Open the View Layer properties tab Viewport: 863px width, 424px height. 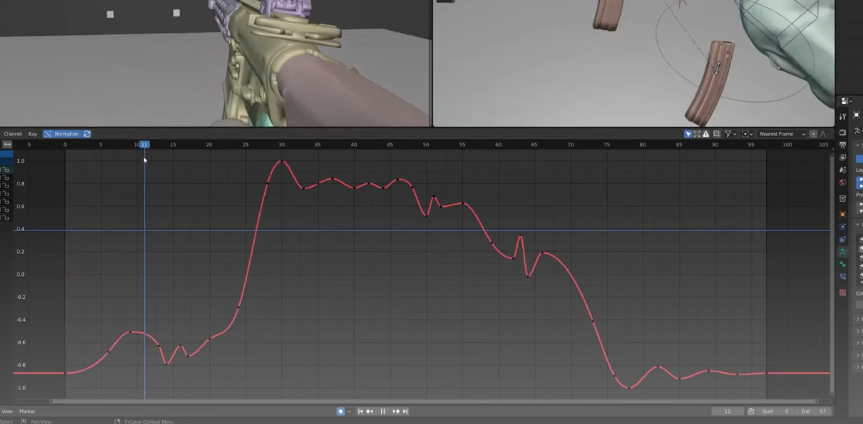tap(843, 158)
